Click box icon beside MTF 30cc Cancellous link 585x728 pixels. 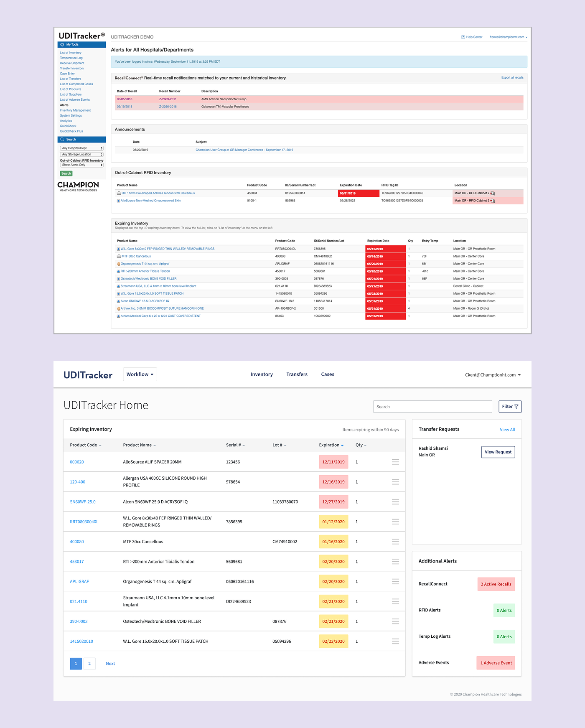click(x=119, y=256)
